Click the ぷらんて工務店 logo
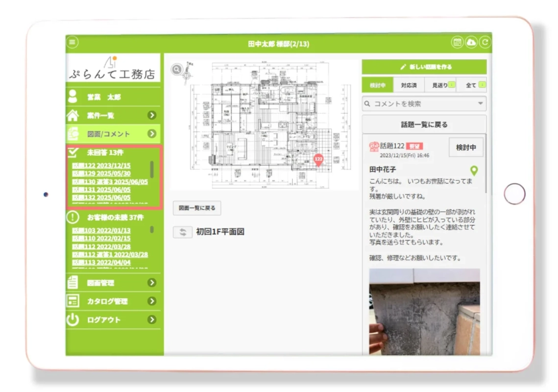This screenshot has width=558, height=392. click(113, 69)
